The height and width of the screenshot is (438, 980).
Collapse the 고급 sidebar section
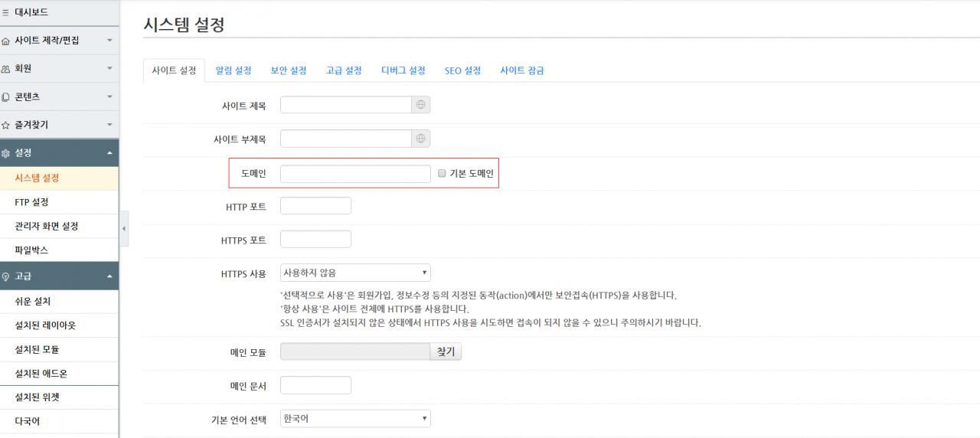pos(109,276)
